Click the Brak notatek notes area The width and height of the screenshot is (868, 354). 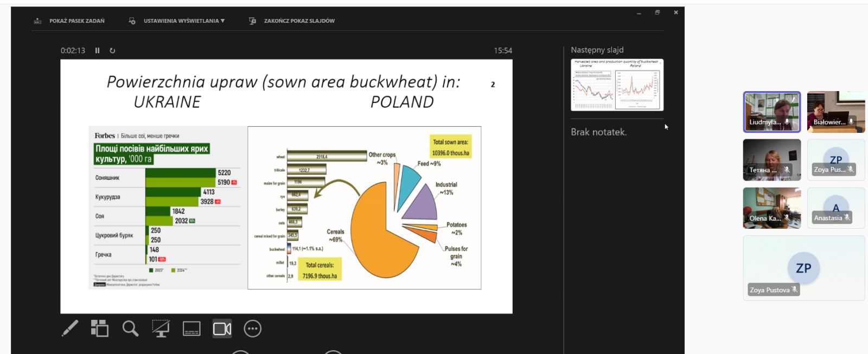(598, 132)
